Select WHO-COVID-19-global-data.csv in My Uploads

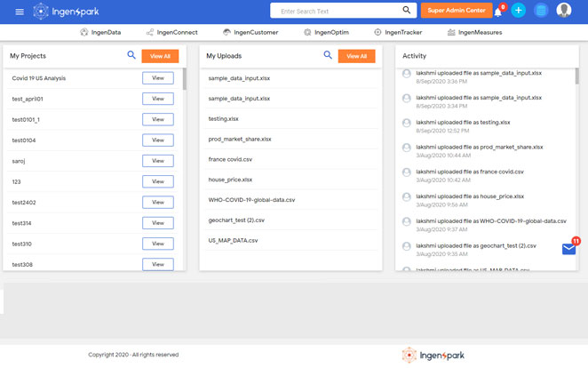[x=251, y=200]
